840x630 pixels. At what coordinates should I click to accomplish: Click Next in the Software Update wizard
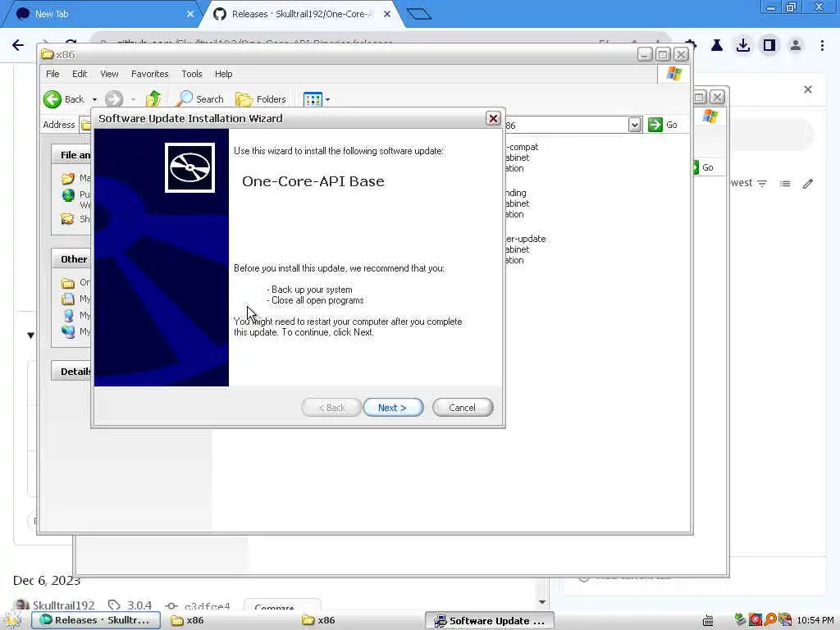tap(393, 407)
